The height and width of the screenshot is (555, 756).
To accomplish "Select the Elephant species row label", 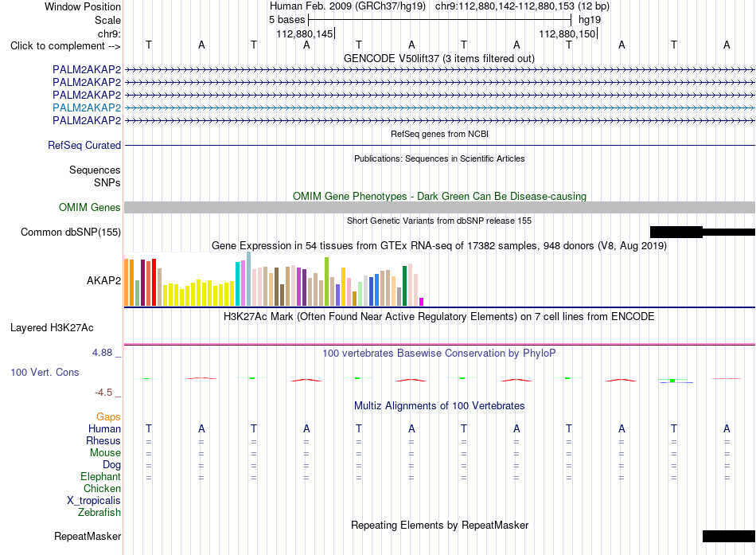I will (100, 476).
